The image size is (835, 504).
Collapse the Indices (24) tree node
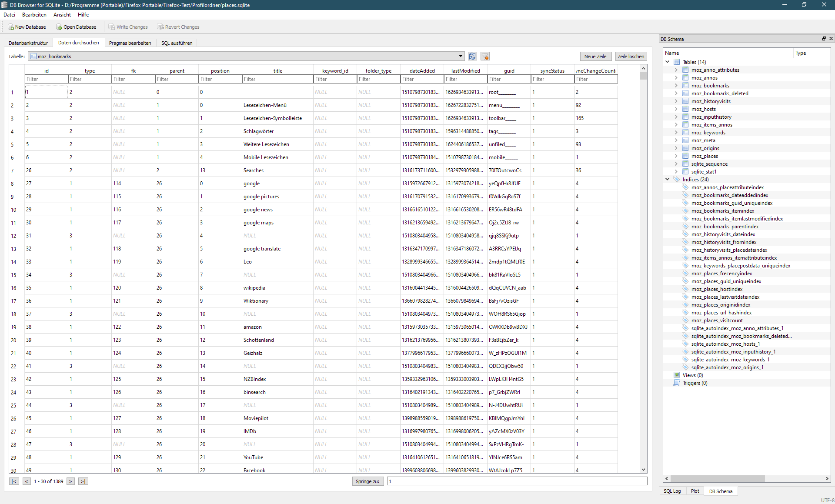[x=668, y=179]
